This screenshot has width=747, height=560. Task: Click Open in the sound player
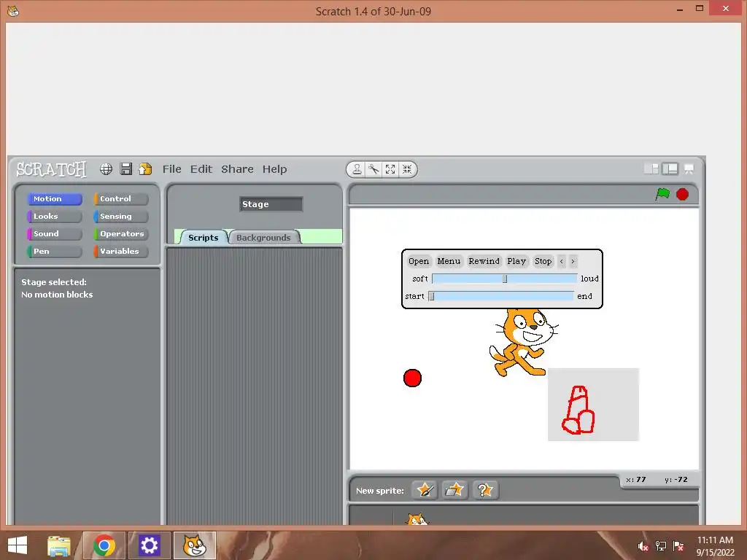click(x=419, y=261)
